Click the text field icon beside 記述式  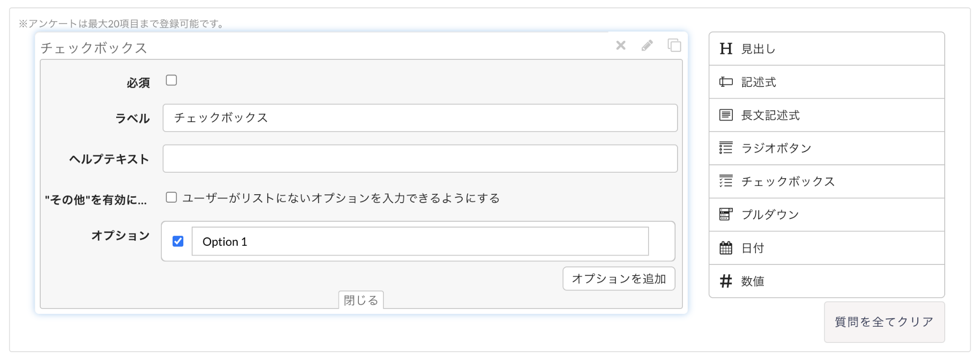[726, 82]
